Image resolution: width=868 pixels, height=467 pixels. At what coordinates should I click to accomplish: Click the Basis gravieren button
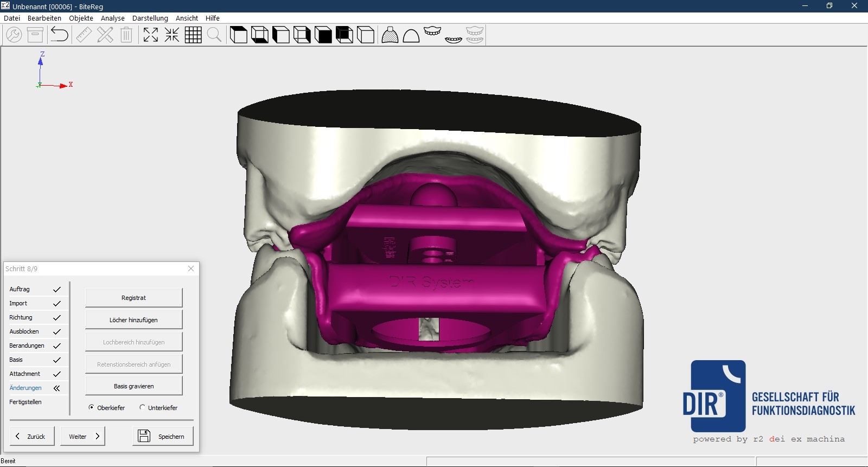(x=133, y=386)
